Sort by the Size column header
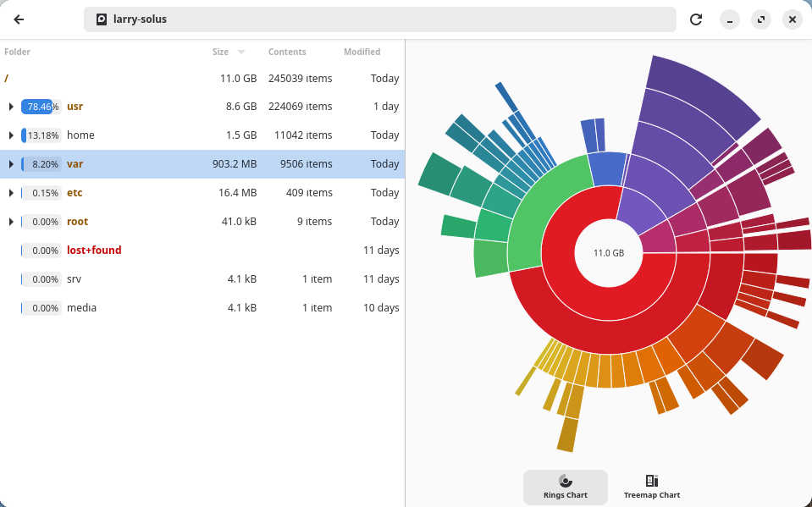This screenshot has width=812, height=507. (221, 52)
